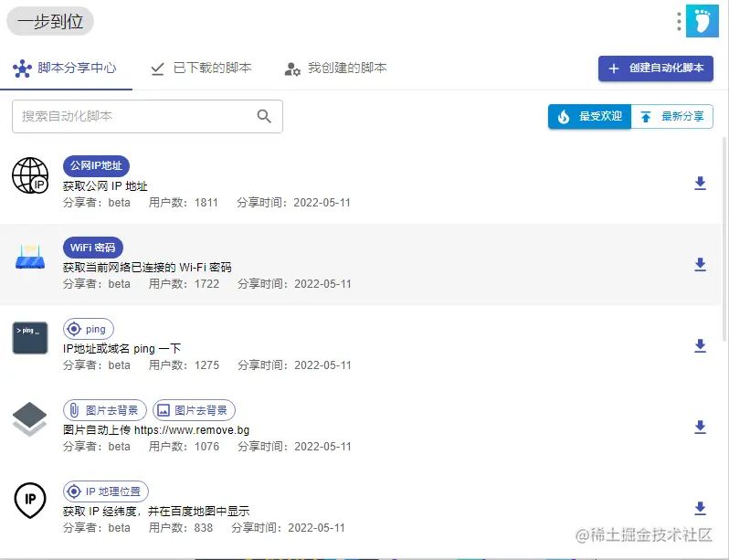The width and height of the screenshot is (729, 560).
Task: Download the 公网IP地址 script
Action: click(x=700, y=184)
